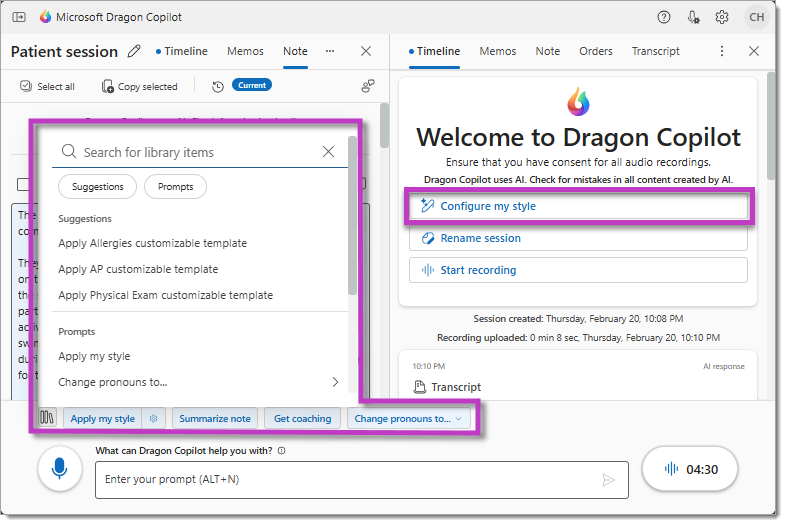The height and width of the screenshot is (525, 786).
Task: Click the library items icon in the prompt bar
Action: tap(46, 418)
